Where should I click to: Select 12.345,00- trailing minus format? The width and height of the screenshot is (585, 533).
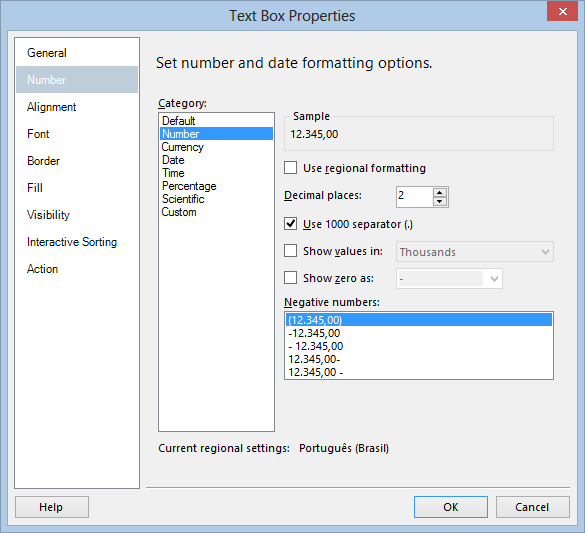(419, 359)
